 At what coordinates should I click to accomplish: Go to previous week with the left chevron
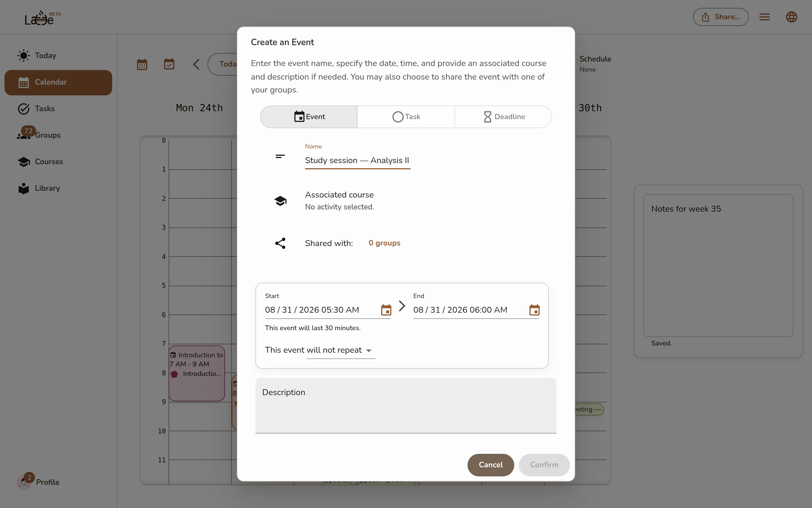tap(196, 64)
